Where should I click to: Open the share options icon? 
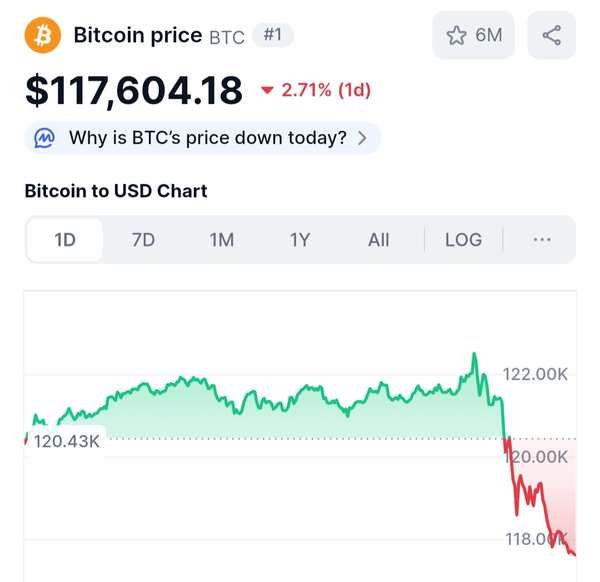tap(551, 36)
